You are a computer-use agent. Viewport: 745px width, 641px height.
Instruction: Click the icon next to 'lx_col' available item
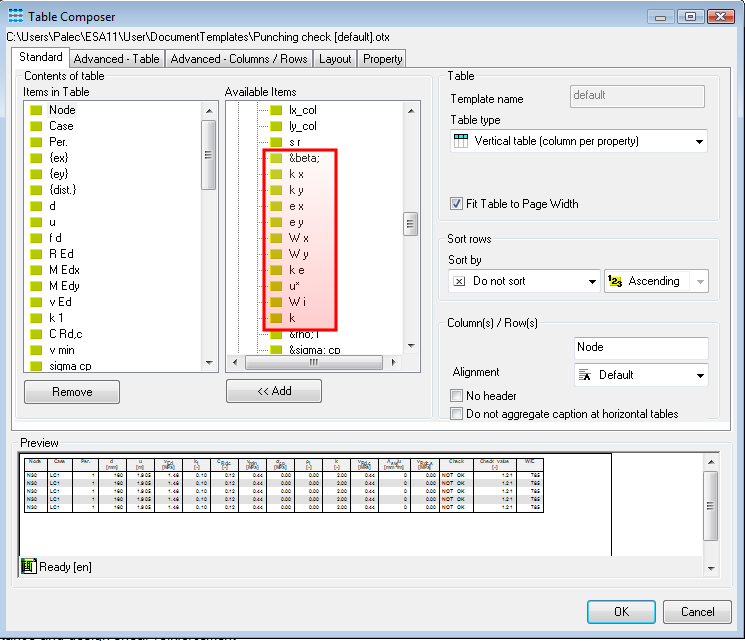(x=276, y=110)
